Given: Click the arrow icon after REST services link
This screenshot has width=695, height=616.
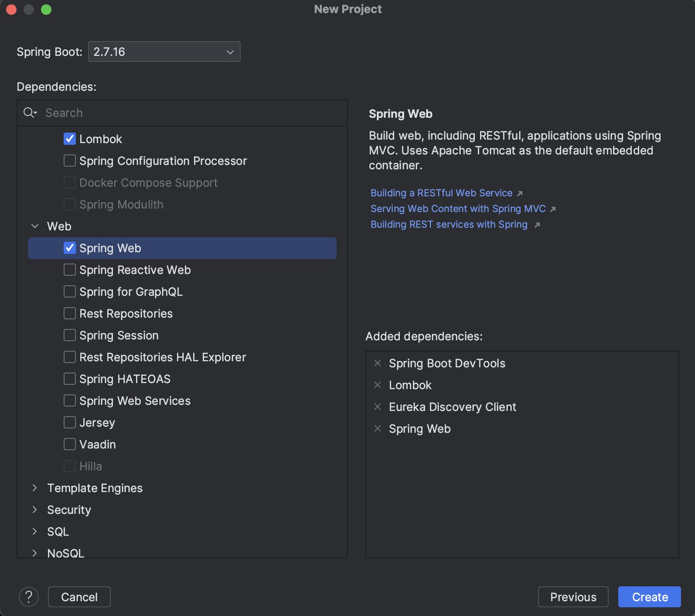Looking at the screenshot, I should tap(537, 225).
